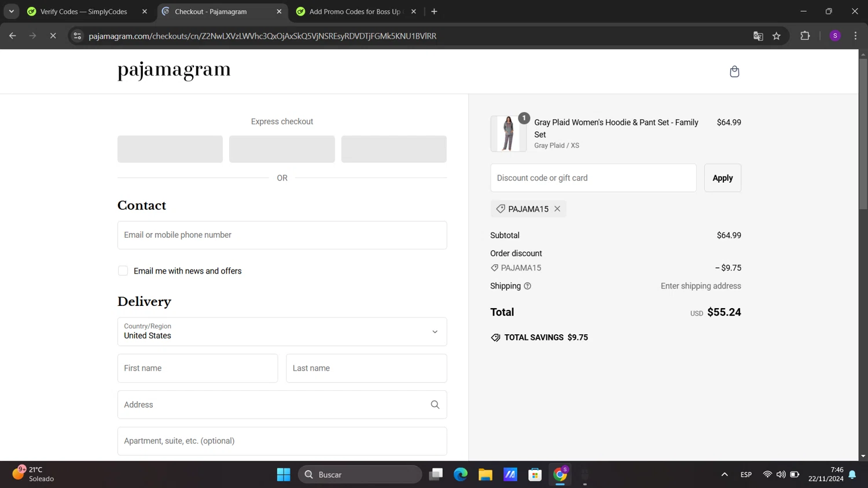
Task: Open Task View on the taskbar
Action: pos(436,475)
